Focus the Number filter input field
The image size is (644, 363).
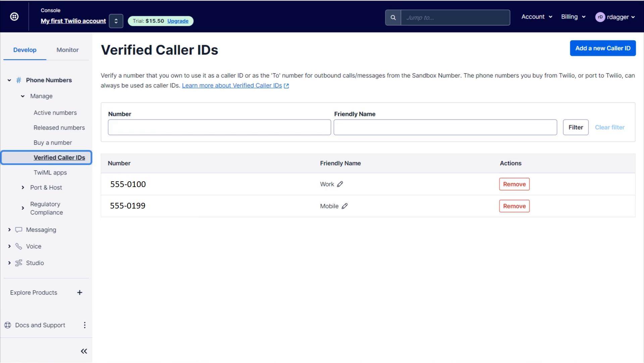point(219,127)
